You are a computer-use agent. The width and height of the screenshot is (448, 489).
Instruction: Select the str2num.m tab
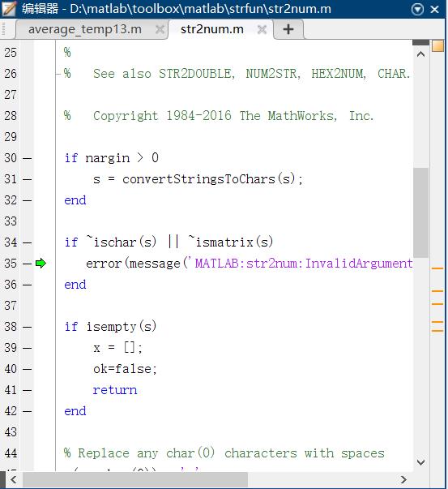pos(212,29)
